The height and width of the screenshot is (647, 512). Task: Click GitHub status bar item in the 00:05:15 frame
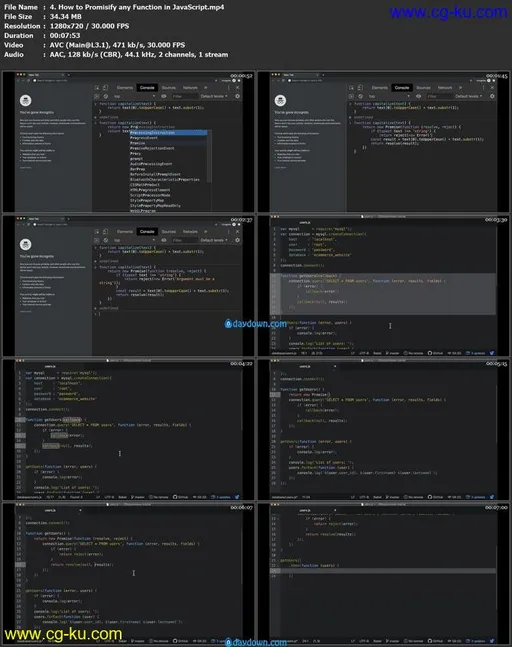(435, 497)
